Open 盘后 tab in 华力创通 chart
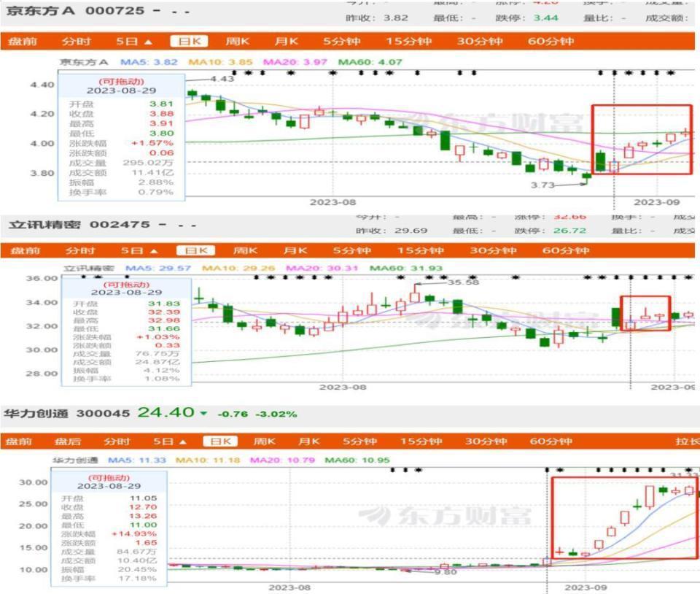The image size is (700, 594). click(67, 441)
